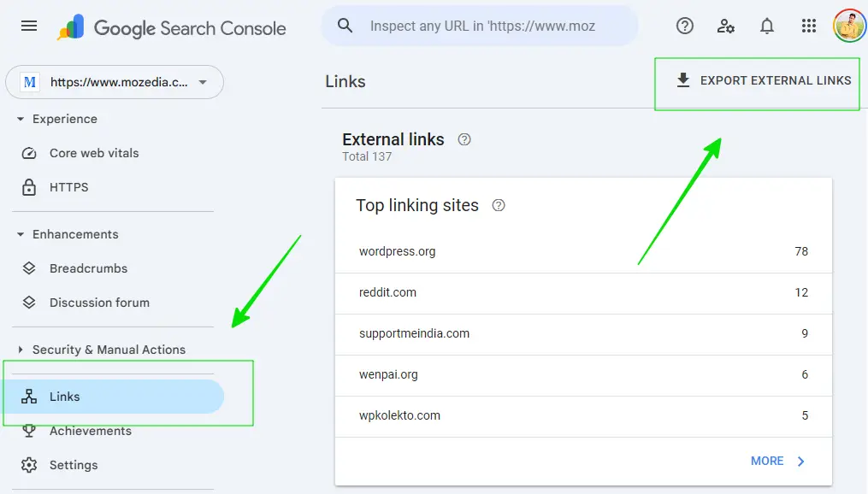Open the hamburger menu icon
The width and height of the screenshot is (868, 494).
(28, 26)
